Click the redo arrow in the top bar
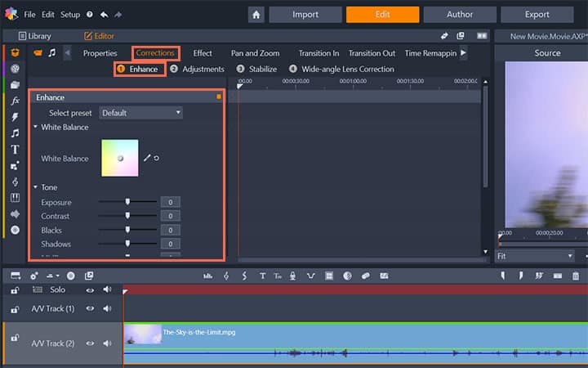This screenshot has width=588, height=368. (118, 15)
